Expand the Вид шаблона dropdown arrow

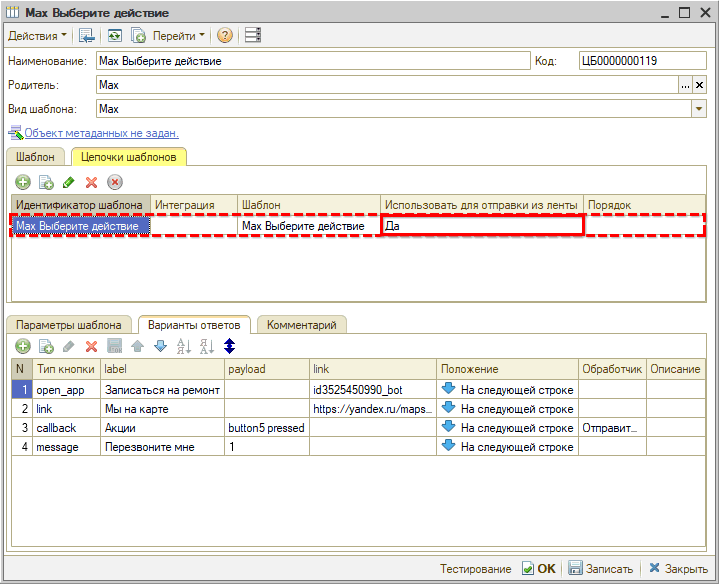[699, 109]
